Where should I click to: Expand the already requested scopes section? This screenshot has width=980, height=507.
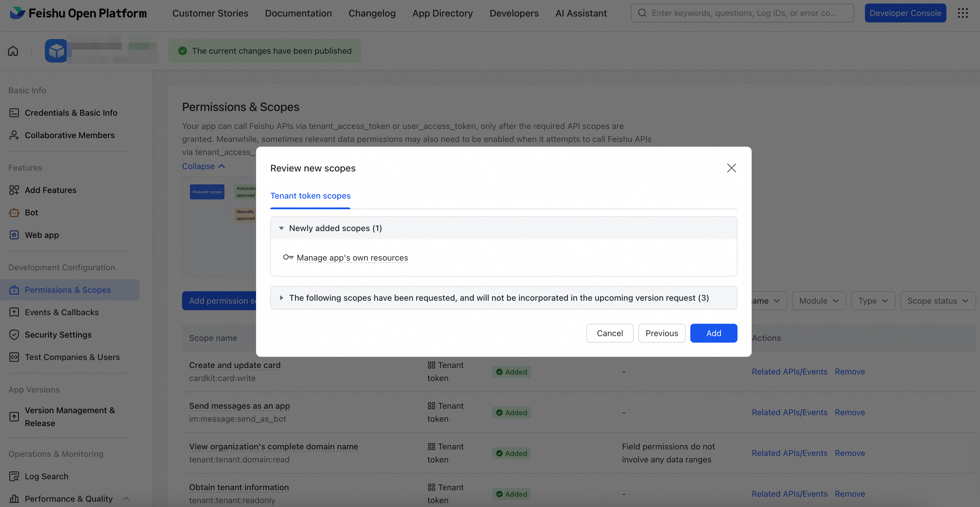point(281,298)
